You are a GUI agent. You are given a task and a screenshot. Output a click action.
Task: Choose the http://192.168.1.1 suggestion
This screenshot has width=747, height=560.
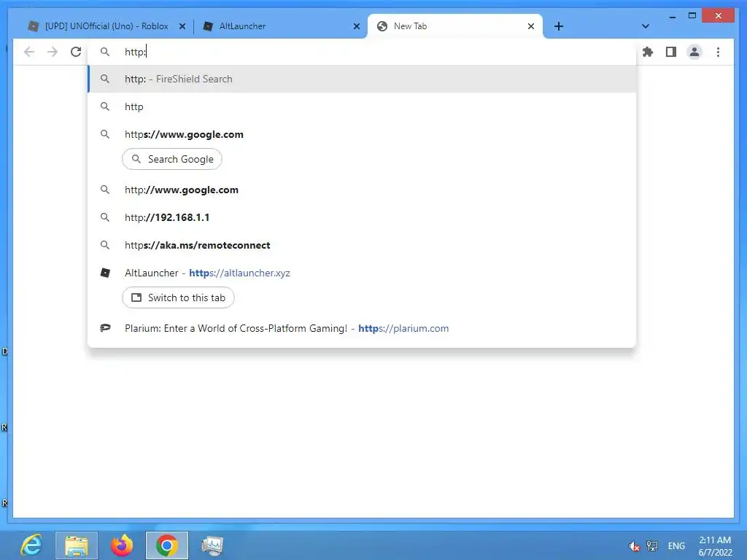click(x=362, y=217)
